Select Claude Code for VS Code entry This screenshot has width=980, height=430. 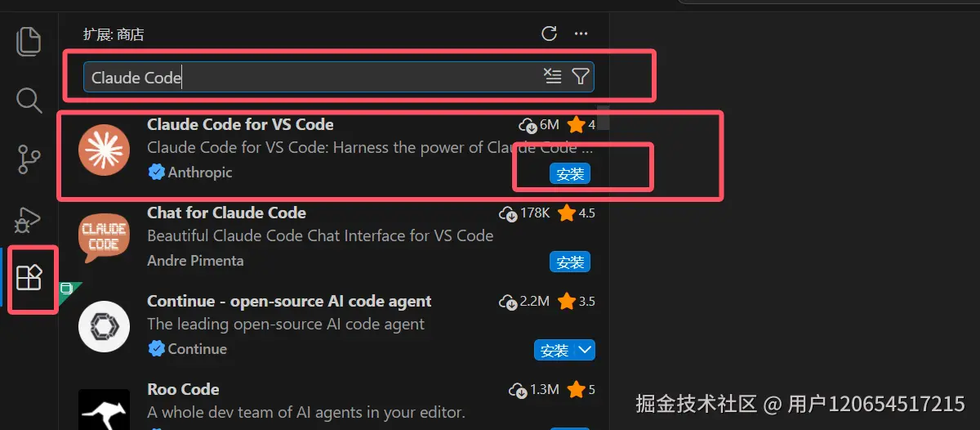(x=335, y=150)
